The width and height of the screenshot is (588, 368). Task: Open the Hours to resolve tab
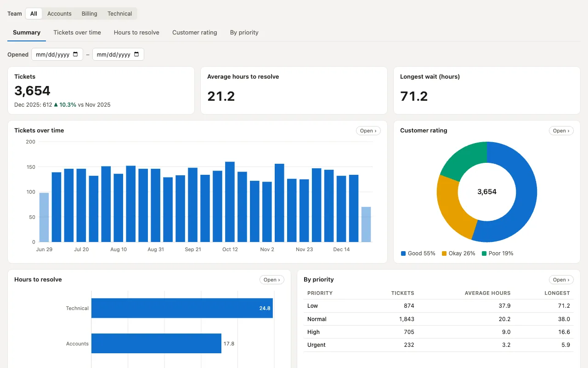(x=136, y=33)
